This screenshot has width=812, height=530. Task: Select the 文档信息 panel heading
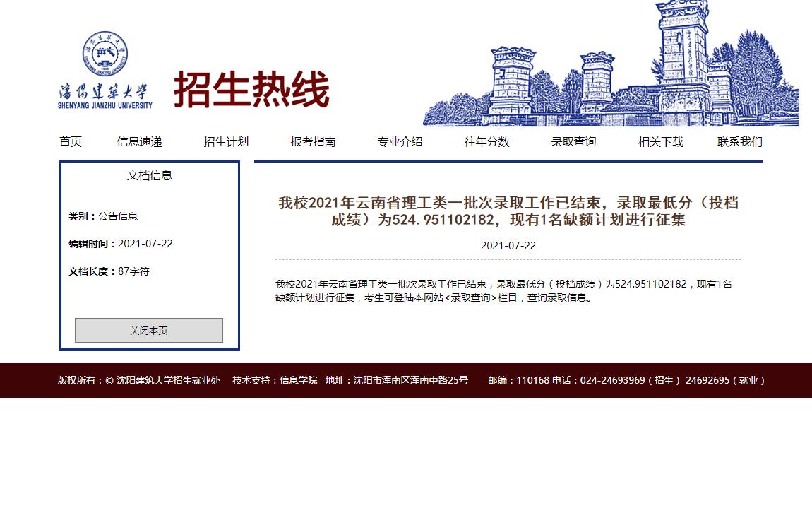[x=149, y=175]
